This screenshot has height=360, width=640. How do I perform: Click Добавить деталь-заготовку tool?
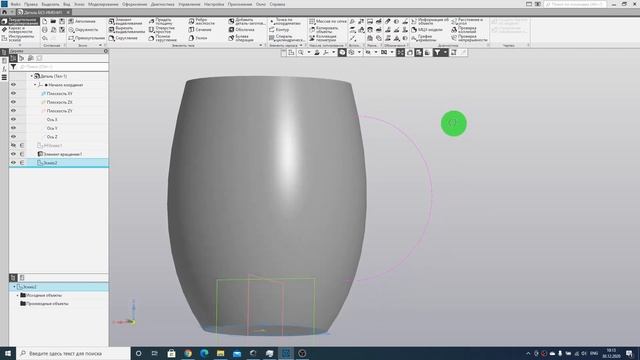click(x=247, y=21)
